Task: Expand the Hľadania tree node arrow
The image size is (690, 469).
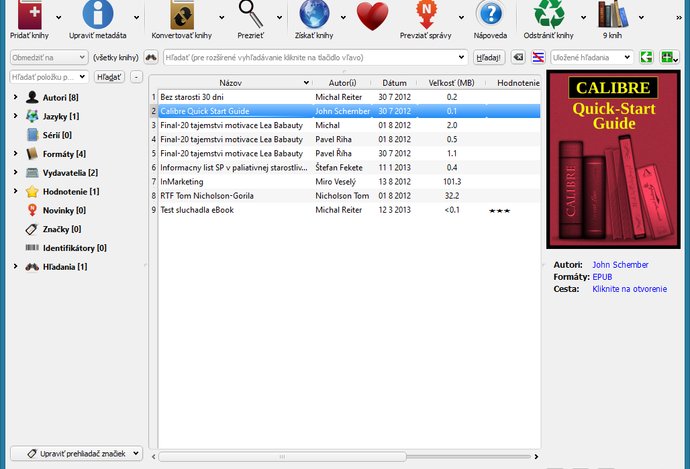Action: click(x=15, y=266)
